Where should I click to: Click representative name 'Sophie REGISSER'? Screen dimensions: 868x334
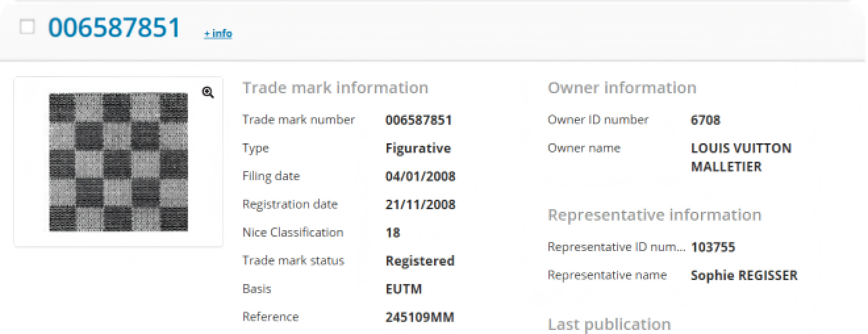[744, 275]
